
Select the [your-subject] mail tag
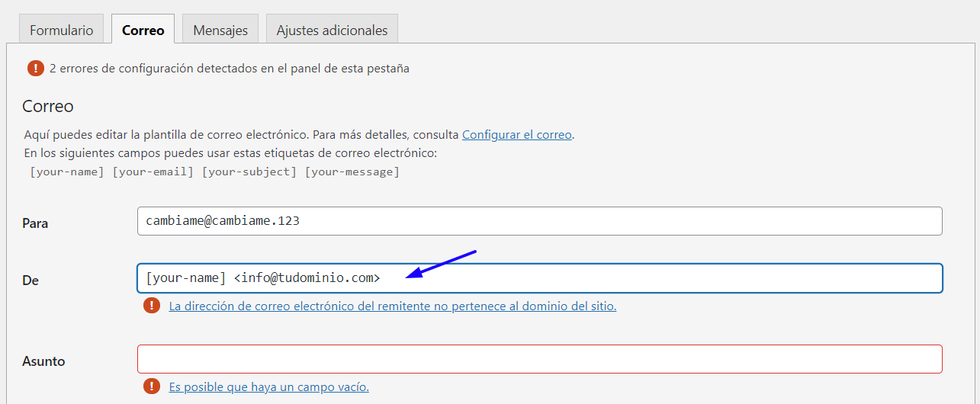(249, 172)
